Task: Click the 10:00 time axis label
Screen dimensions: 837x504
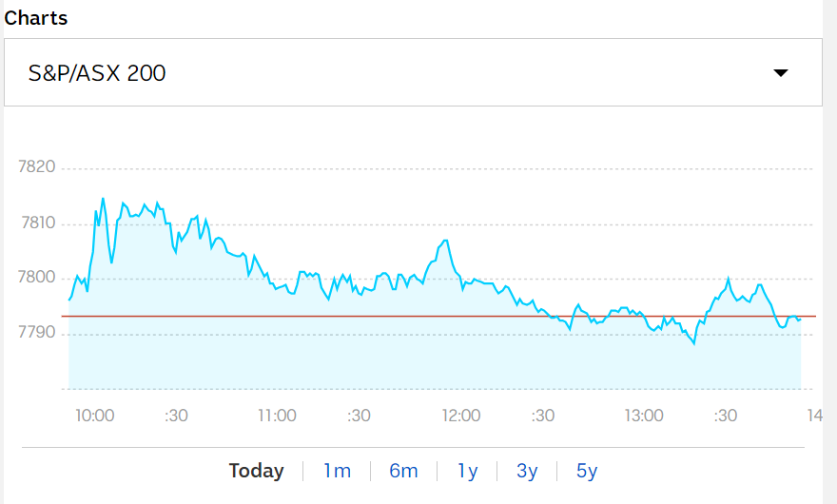Action: tap(95, 416)
